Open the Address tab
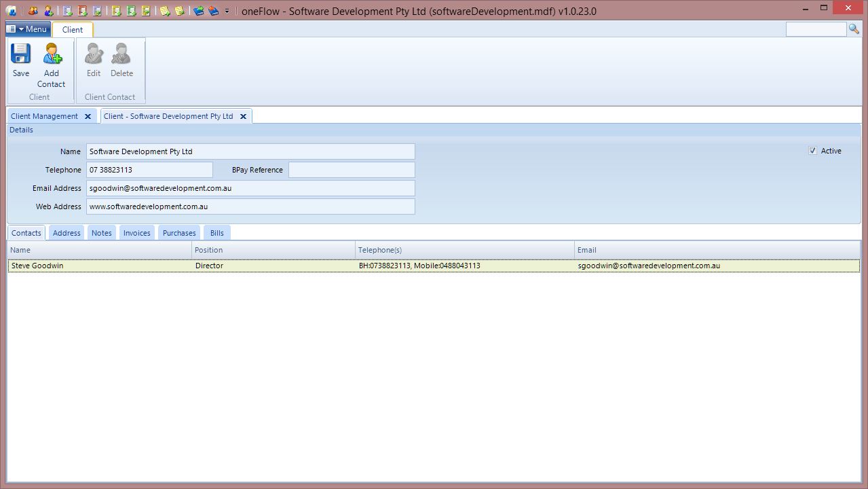 coord(67,233)
